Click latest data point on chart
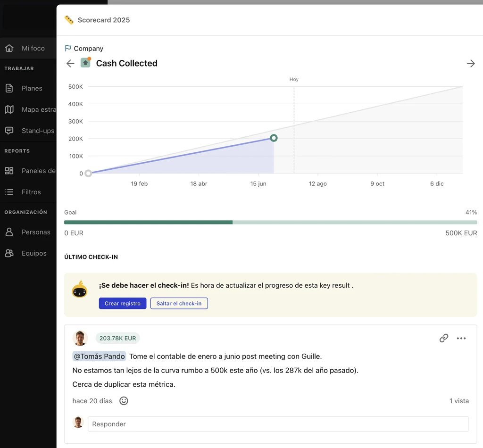The width and height of the screenshot is (483, 448). pyautogui.click(x=274, y=138)
